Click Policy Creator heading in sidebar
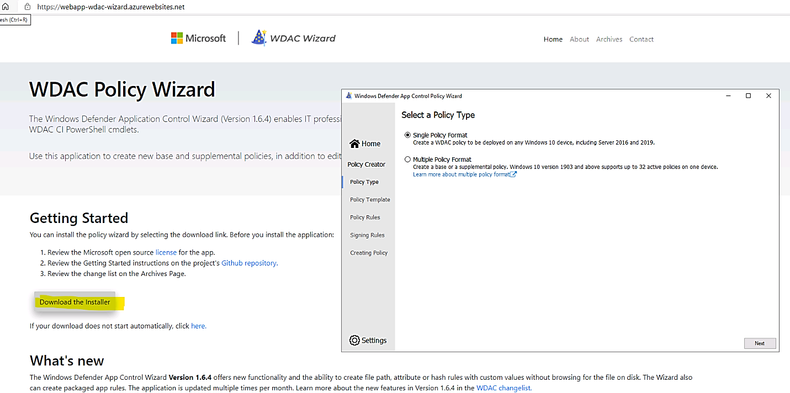Image resolution: width=790 pixels, height=393 pixels. [366, 164]
